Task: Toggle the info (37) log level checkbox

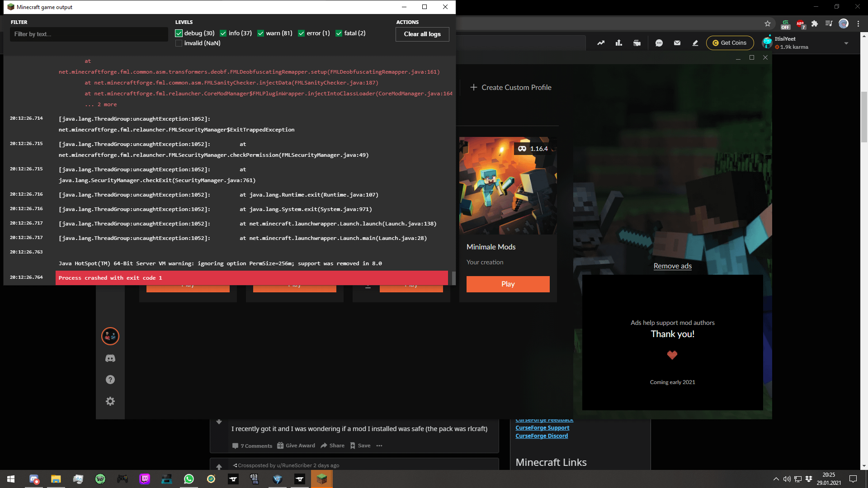Action: [x=223, y=33]
